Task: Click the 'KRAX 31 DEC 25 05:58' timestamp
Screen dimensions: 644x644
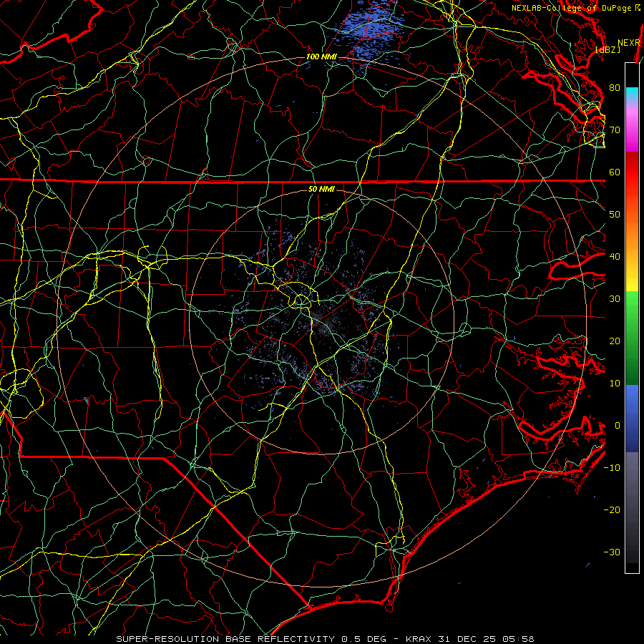Action: point(470,639)
